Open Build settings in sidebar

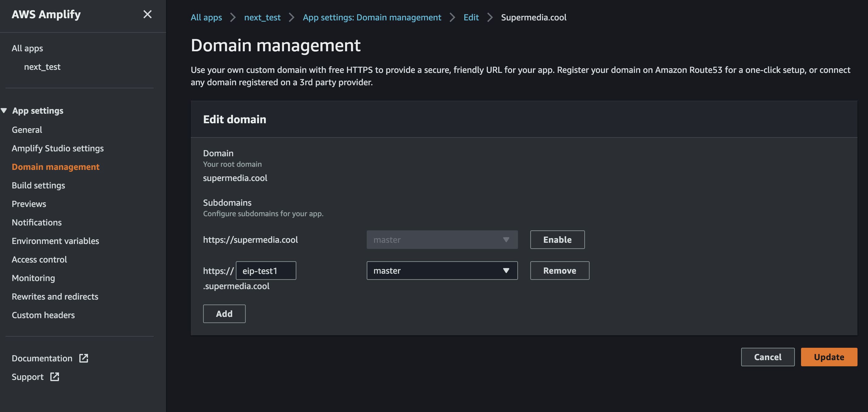point(38,185)
